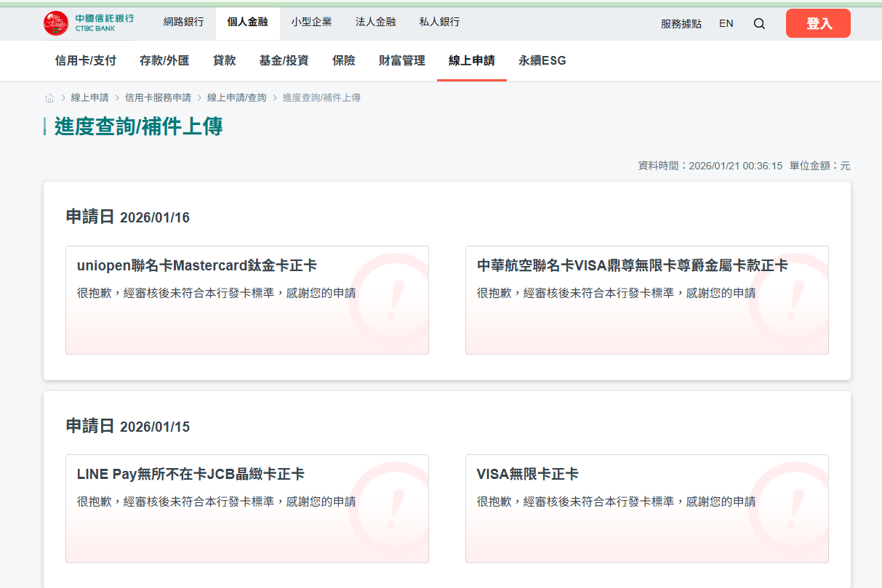Open the search magnifier icon
This screenshot has height=588, width=882.
(759, 23)
